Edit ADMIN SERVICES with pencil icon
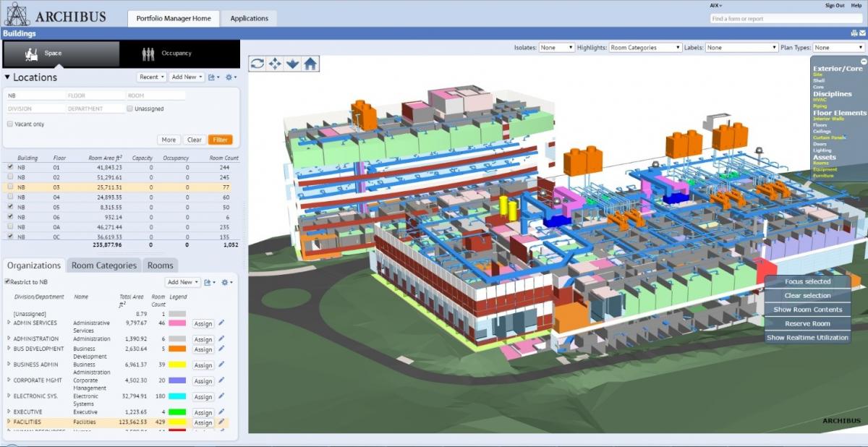Image resolution: width=868 pixels, height=447 pixels. pos(222,323)
